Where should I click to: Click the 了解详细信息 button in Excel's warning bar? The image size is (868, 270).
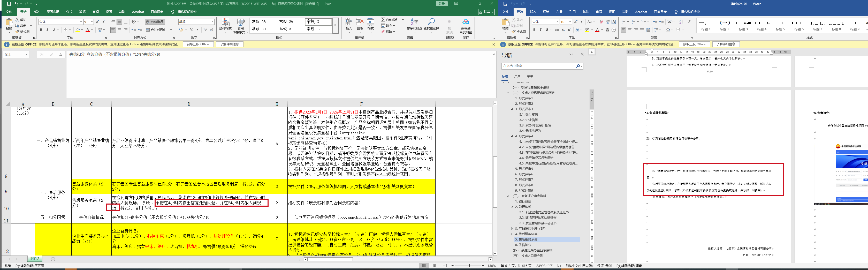click(x=230, y=44)
